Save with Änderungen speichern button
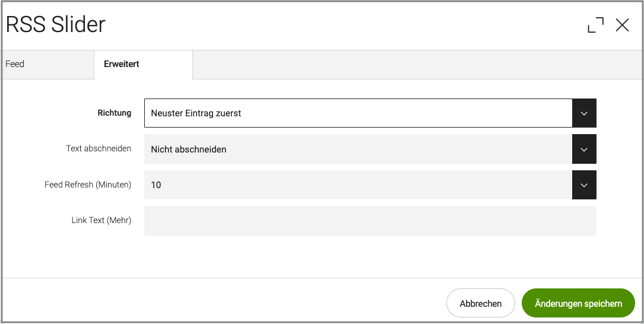The image size is (644, 324). (578, 303)
